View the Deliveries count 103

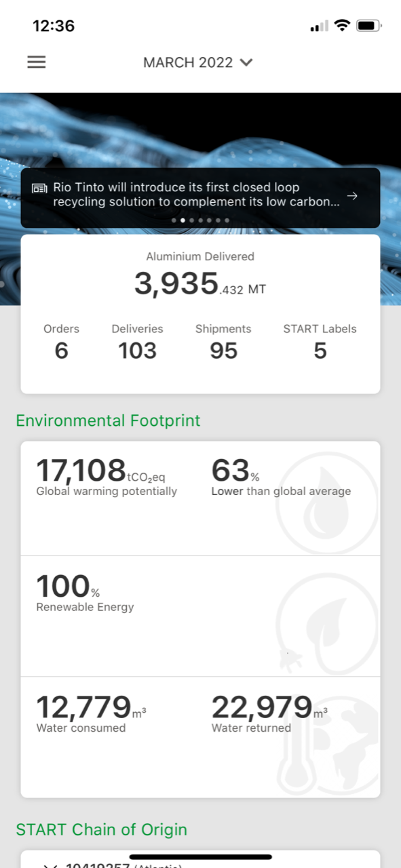137,350
